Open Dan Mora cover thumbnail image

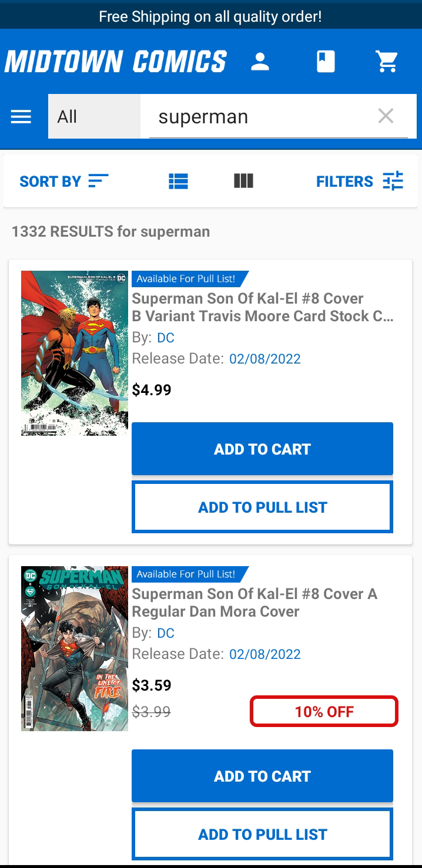tap(75, 648)
